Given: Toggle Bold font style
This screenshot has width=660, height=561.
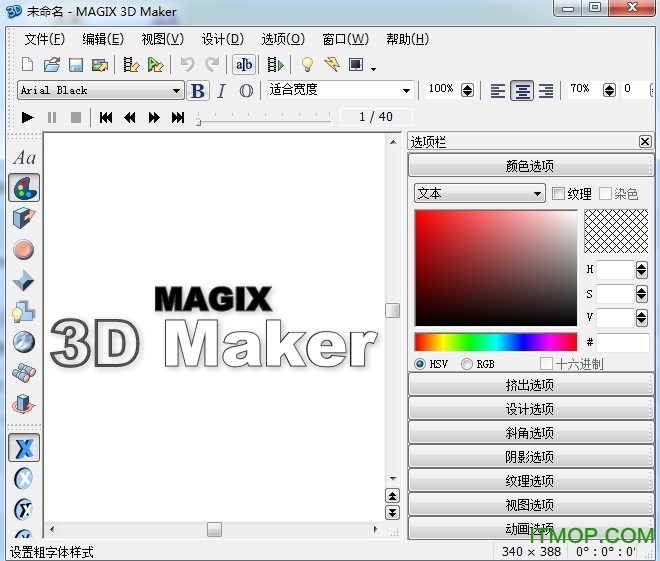Looking at the screenshot, I should [x=198, y=90].
